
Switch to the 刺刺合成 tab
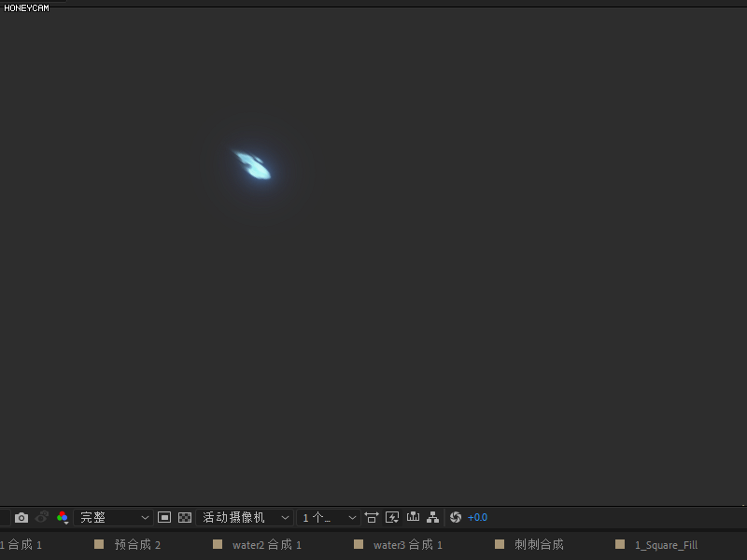[539, 545]
